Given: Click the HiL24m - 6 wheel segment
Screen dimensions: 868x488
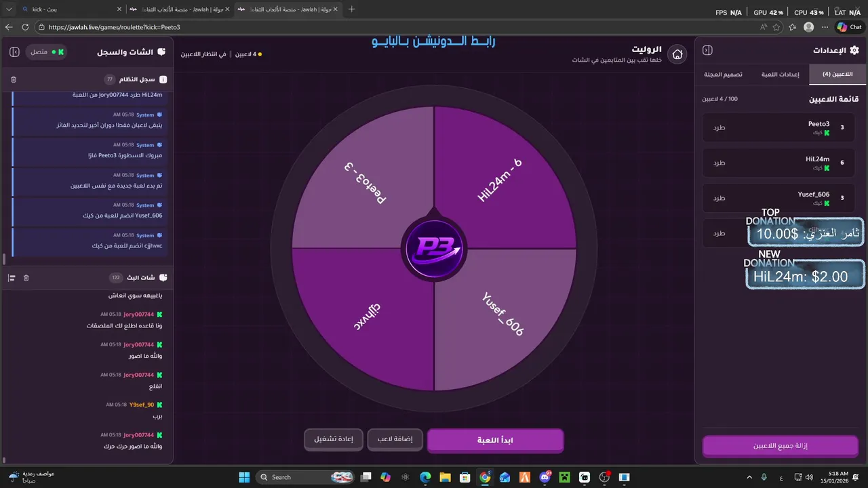Looking at the screenshot, I should click(x=500, y=180).
